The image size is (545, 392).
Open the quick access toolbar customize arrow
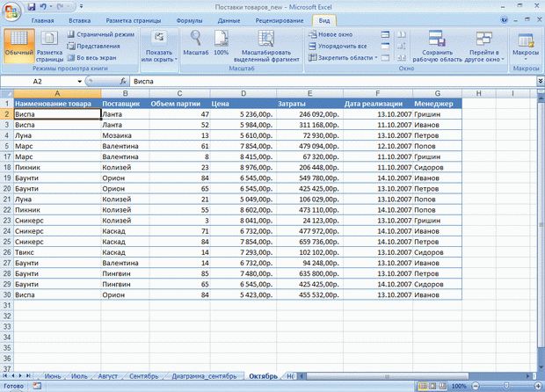pos(81,7)
